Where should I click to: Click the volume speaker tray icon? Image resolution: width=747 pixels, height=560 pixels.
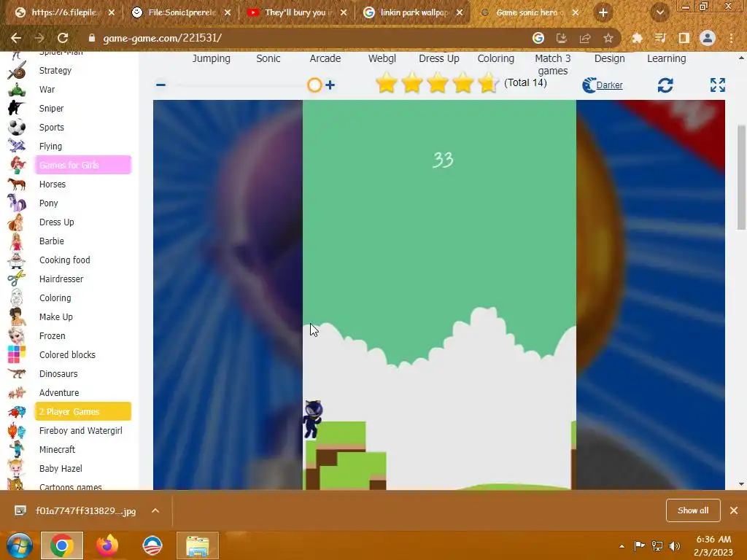tap(675, 545)
